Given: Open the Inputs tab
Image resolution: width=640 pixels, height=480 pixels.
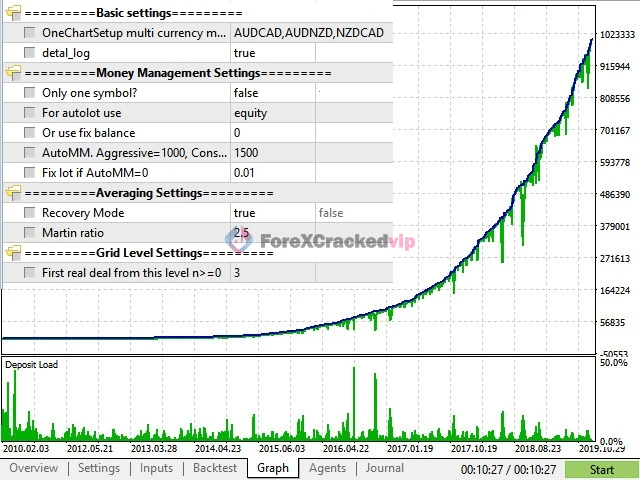Looking at the screenshot, I should point(156,468).
